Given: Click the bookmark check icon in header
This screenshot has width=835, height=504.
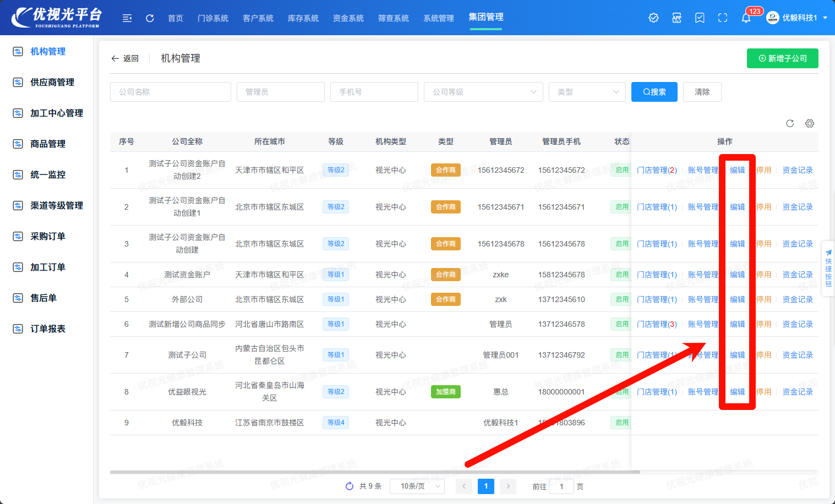Looking at the screenshot, I should coord(700,18).
